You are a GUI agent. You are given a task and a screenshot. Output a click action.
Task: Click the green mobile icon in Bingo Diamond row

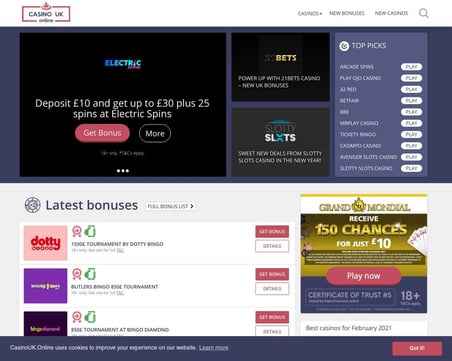pos(90,317)
